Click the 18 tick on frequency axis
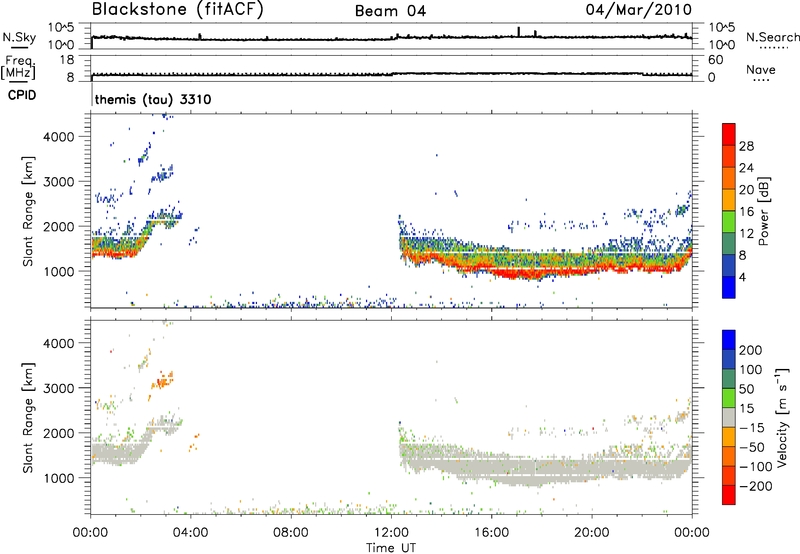Image resolution: width=800 pixels, height=554 pixels. coord(67,60)
